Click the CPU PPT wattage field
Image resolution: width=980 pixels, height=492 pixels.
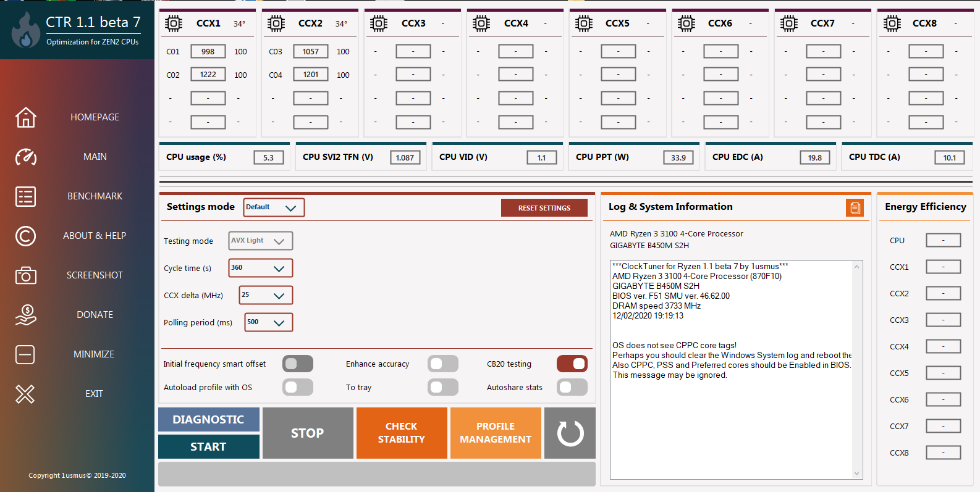[678, 157]
